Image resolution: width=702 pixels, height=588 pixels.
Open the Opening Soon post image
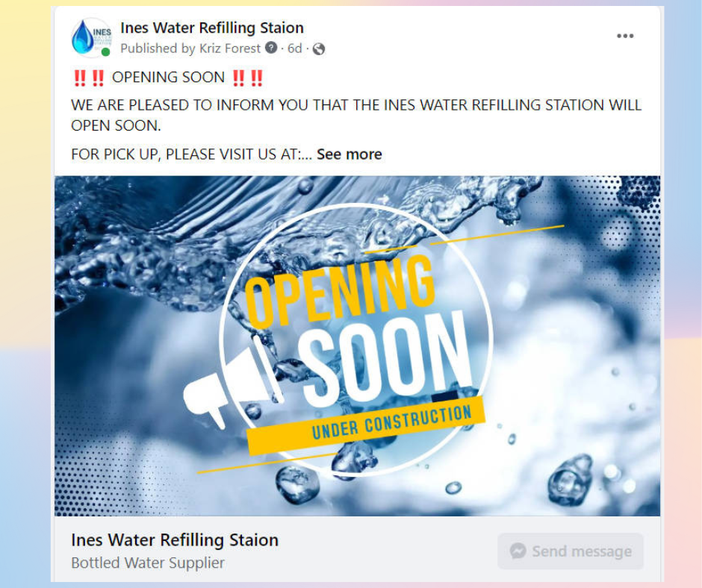357,345
